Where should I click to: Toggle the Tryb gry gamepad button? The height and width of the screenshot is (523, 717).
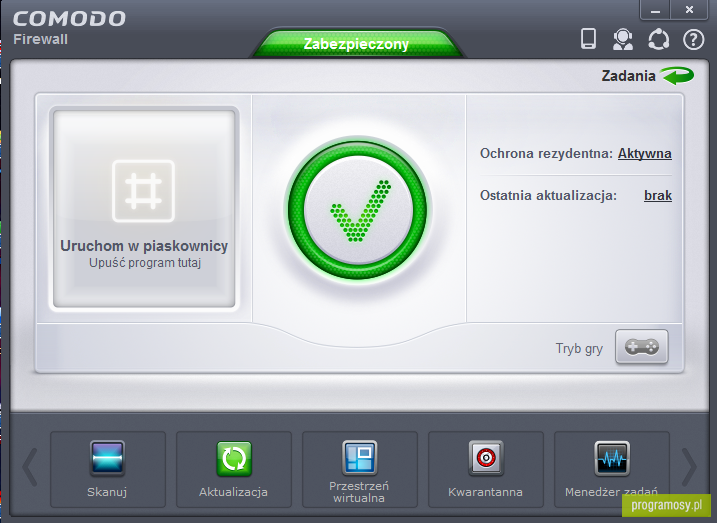(x=642, y=347)
